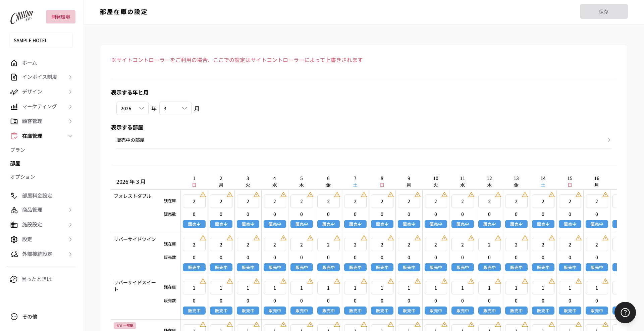Go to オプション in the sidebar submenu
Image resolution: width=644 pixels, height=331 pixels.
point(22,177)
